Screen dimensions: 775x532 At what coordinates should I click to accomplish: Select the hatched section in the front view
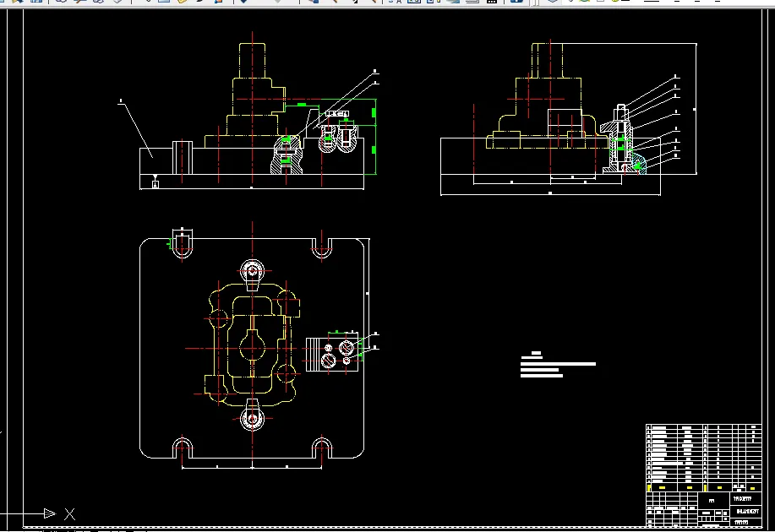tap(287, 155)
